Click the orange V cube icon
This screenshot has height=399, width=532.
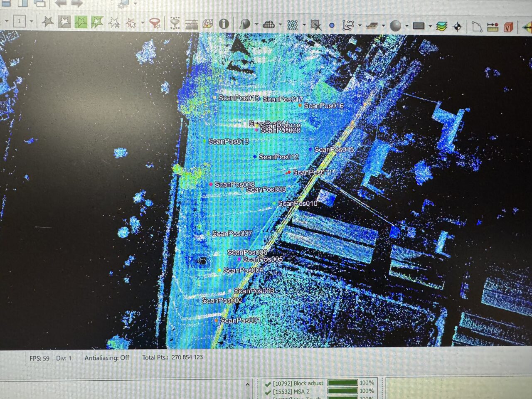pyautogui.click(x=508, y=27)
